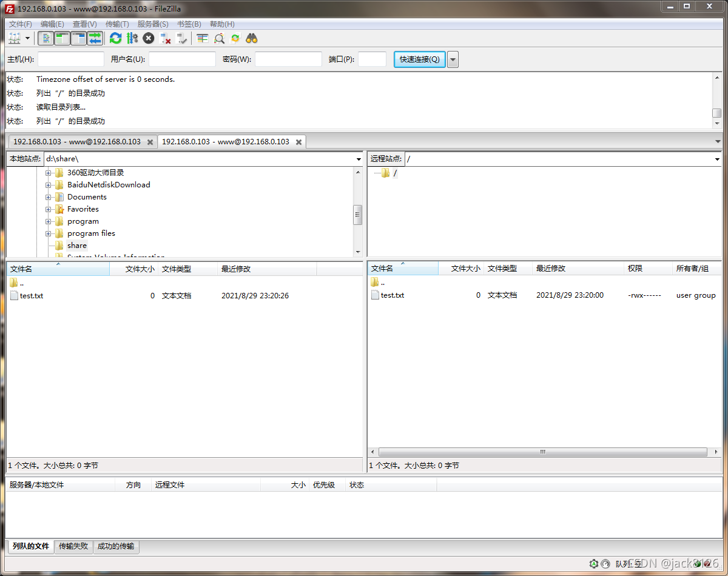
Task: Cancel current operation icon
Action: click(149, 38)
